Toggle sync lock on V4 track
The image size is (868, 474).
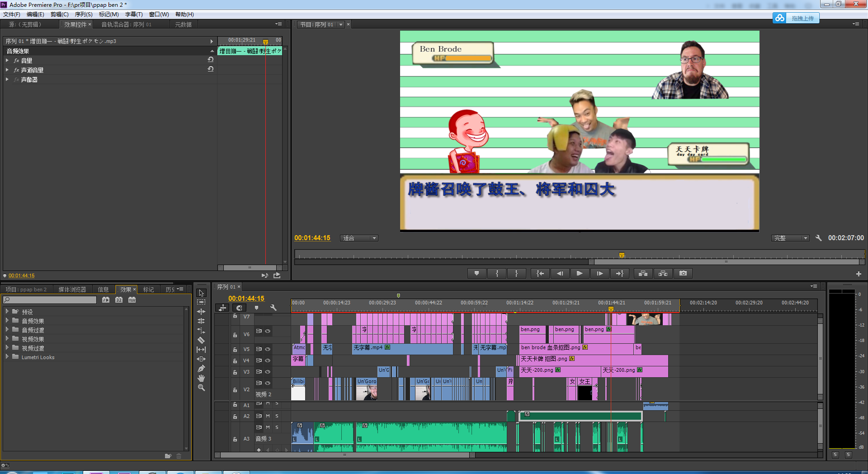[x=259, y=360]
